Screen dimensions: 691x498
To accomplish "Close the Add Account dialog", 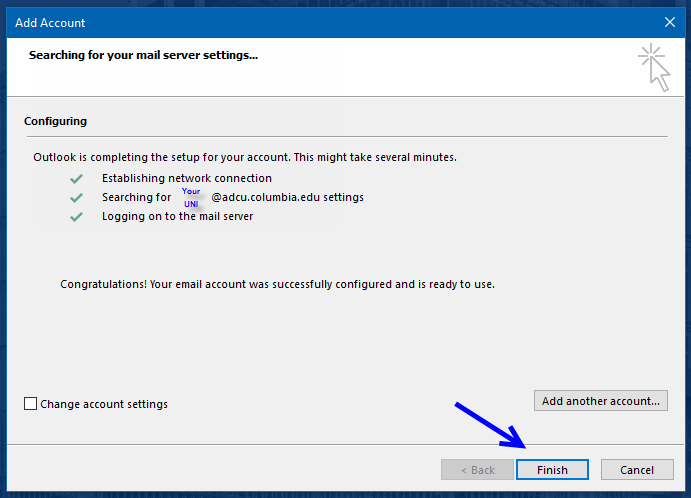I will pyautogui.click(x=669, y=22).
